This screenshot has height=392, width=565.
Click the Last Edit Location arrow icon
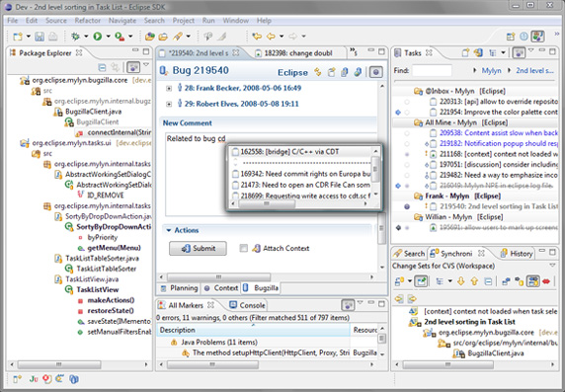(257, 36)
